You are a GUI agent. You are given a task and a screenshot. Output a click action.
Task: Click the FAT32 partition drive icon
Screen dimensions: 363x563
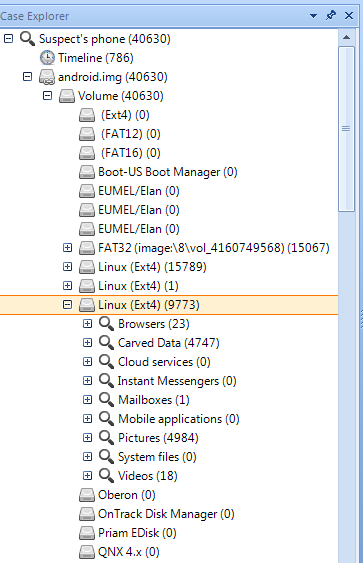coord(87,248)
